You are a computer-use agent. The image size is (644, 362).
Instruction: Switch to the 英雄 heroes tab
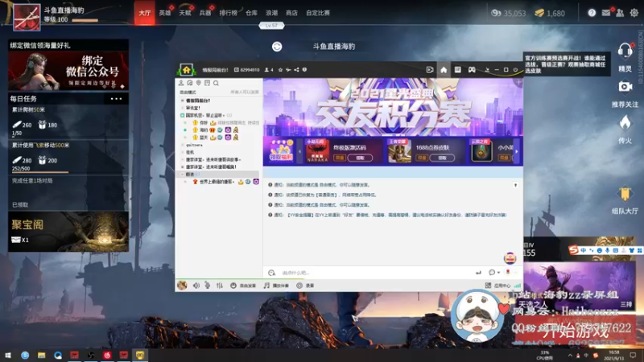[x=165, y=13]
